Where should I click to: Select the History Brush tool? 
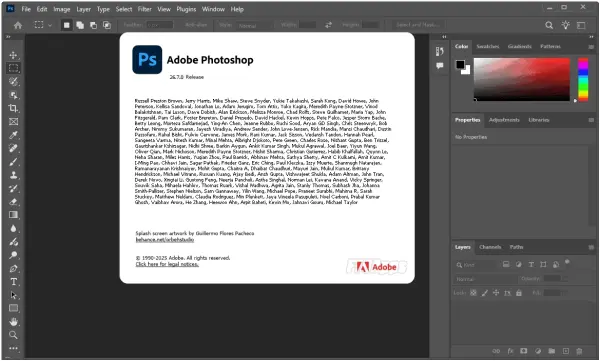[13, 188]
